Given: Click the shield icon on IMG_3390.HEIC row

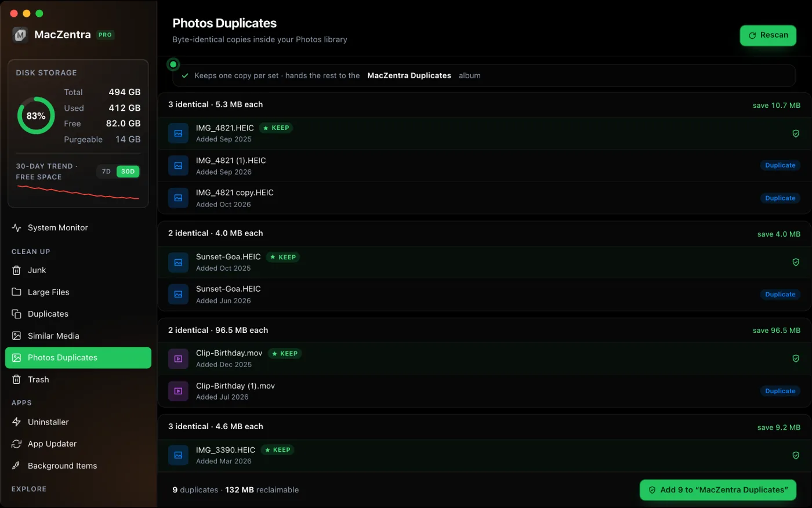Looking at the screenshot, I should 796,455.
